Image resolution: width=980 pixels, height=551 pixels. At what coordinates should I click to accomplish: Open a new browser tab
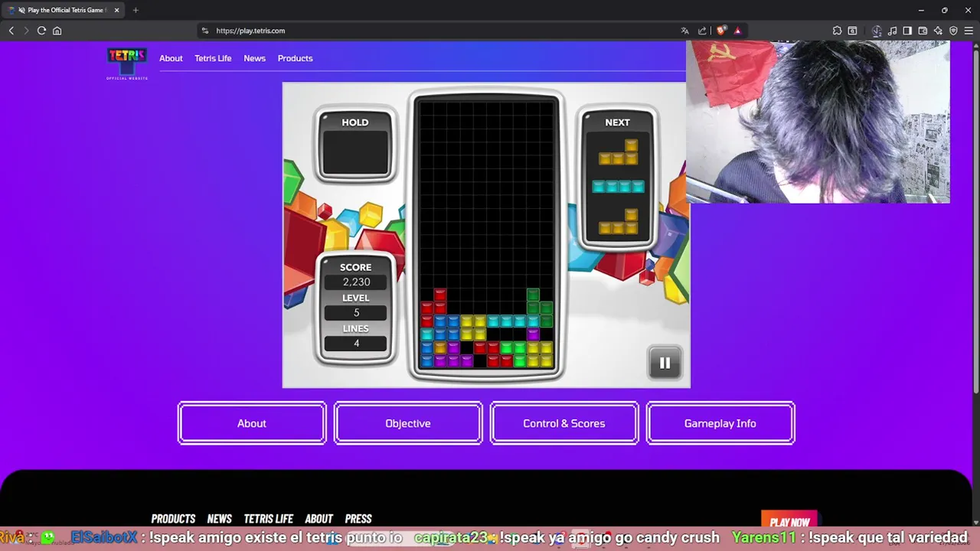(136, 10)
